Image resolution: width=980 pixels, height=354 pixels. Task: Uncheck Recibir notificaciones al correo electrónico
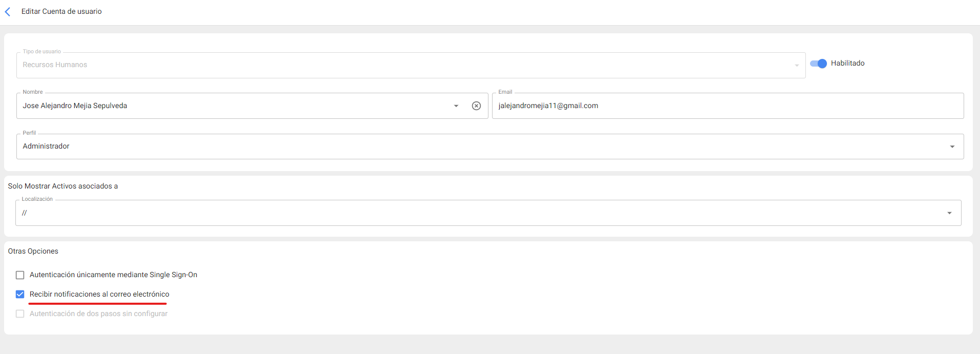[20, 295]
